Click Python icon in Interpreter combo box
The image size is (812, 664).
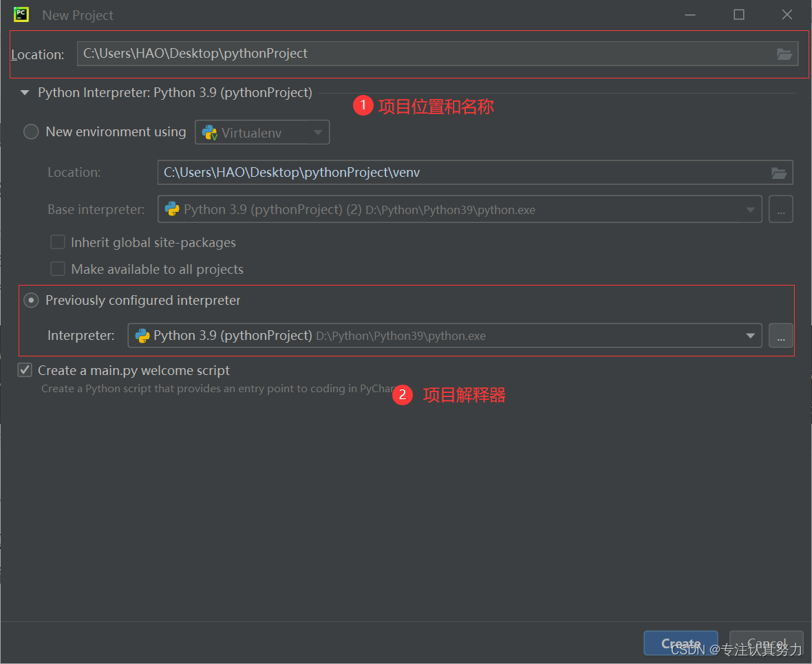(142, 336)
